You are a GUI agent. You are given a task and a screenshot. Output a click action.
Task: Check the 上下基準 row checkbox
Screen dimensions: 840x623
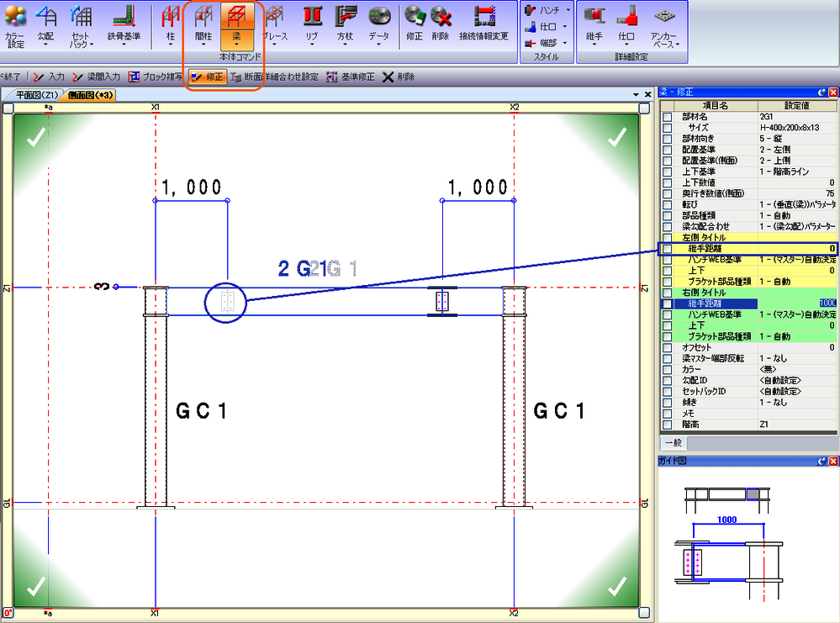coord(667,172)
